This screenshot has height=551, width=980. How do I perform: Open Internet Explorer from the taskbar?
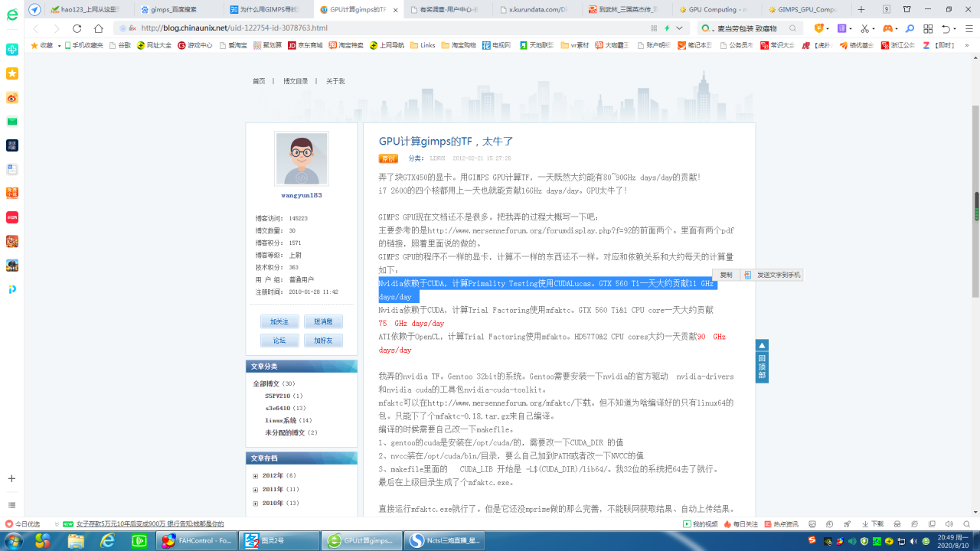[x=108, y=541]
